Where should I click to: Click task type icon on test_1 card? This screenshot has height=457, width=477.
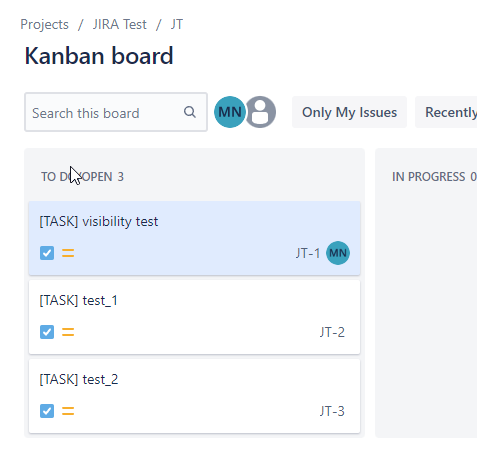pyautogui.click(x=47, y=332)
